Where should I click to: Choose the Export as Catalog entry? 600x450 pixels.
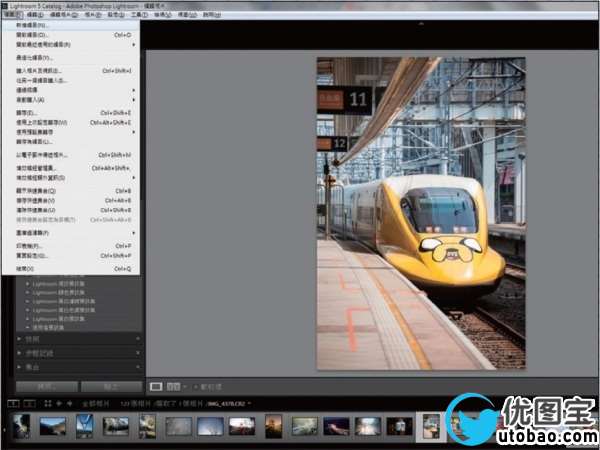pyautogui.click(x=71, y=142)
